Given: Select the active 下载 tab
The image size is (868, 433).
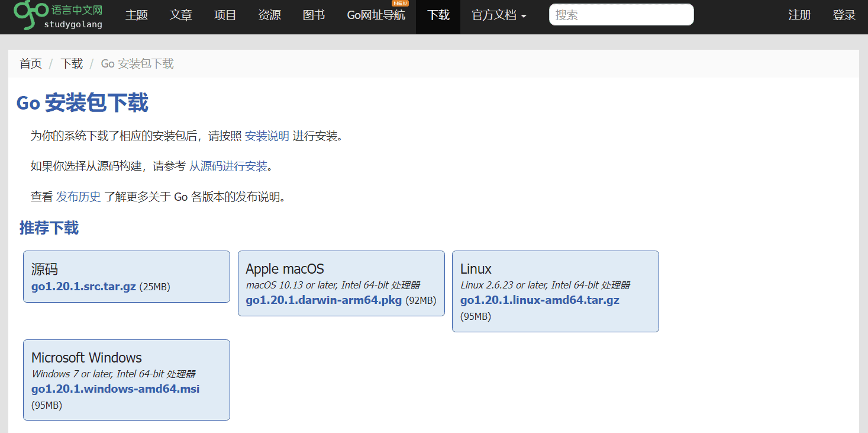Looking at the screenshot, I should coord(438,15).
